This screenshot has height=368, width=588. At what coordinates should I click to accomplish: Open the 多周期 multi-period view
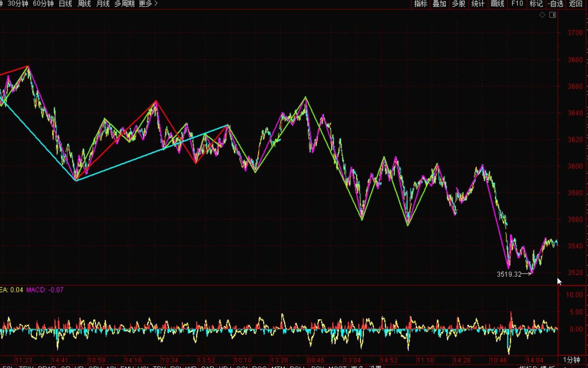[124, 4]
